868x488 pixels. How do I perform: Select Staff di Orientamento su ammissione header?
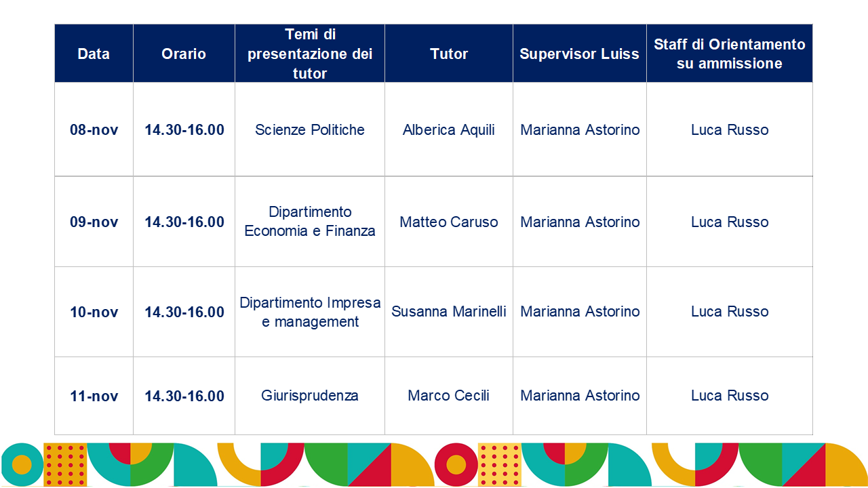click(x=730, y=54)
